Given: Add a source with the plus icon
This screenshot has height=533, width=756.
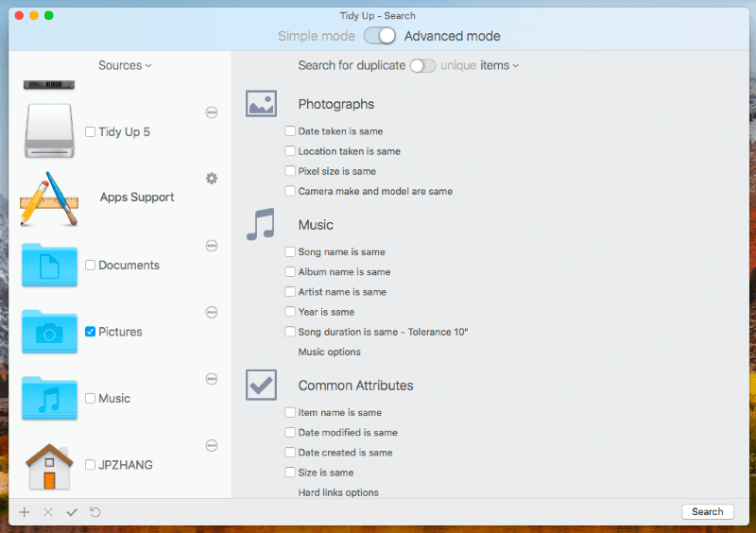Looking at the screenshot, I should pyautogui.click(x=25, y=512).
